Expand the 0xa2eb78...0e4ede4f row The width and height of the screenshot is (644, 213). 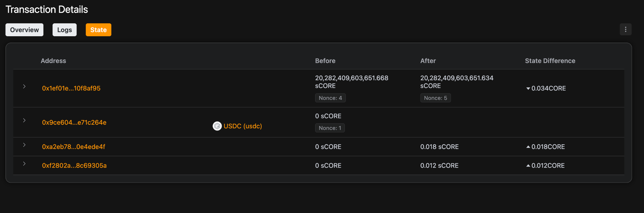[24, 145]
